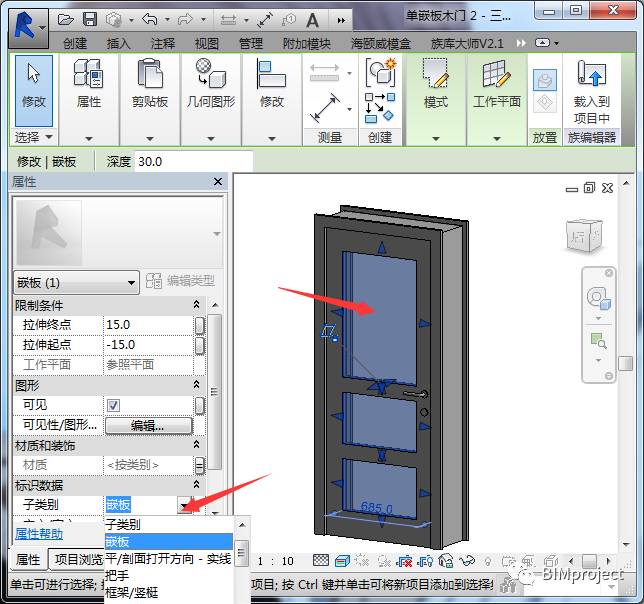The height and width of the screenshot is (604, 644).
Task: Click 载入到项目中 load into project icon
Action: [x=591, y=72]
